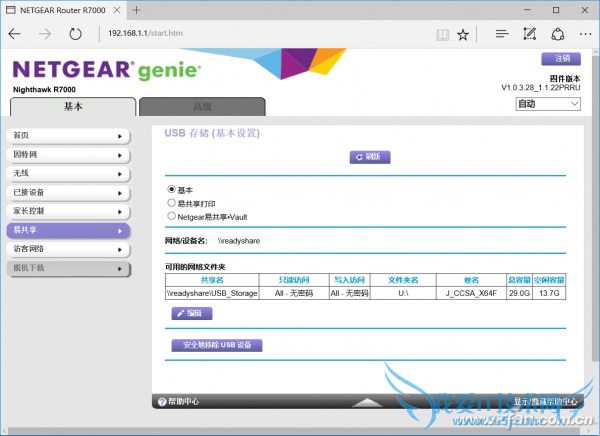Open the 访客网络 sidebar menu
This screenshot has height=436, width=600.
coord(69,249)
